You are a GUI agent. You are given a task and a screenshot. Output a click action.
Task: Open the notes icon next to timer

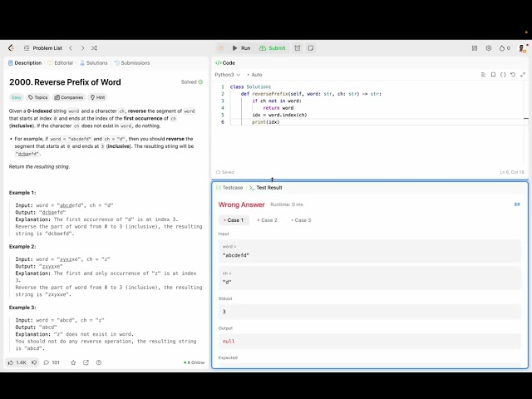(x=311, y=48)
